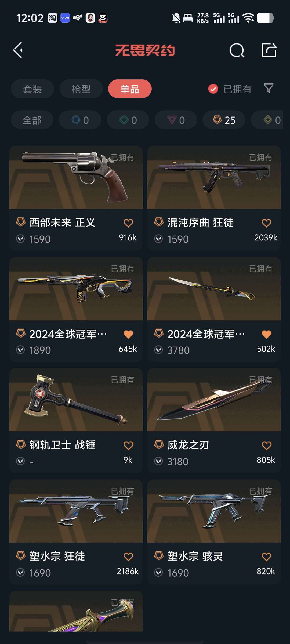Go back using the left arrow
290x644 pixels.
18,50
